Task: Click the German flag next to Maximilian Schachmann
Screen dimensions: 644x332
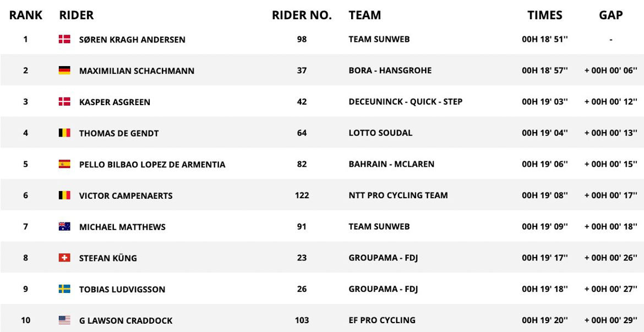Action: click(x=64, y=70)
